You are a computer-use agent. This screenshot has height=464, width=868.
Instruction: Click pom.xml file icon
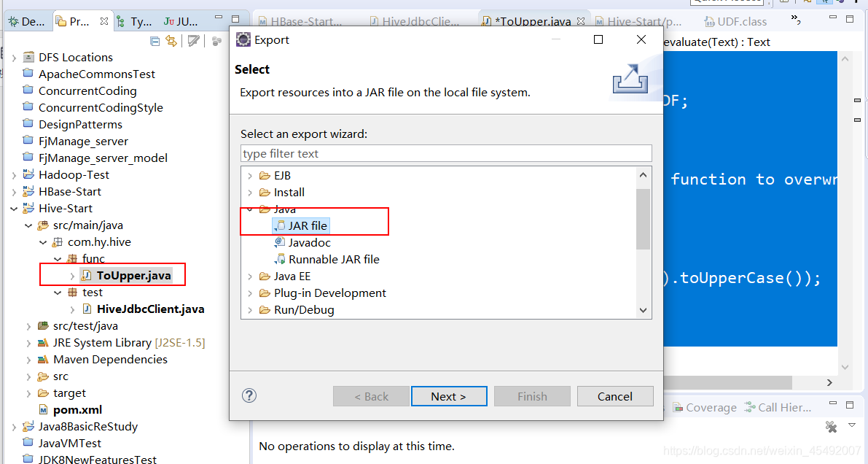click(x=43, y=410)
